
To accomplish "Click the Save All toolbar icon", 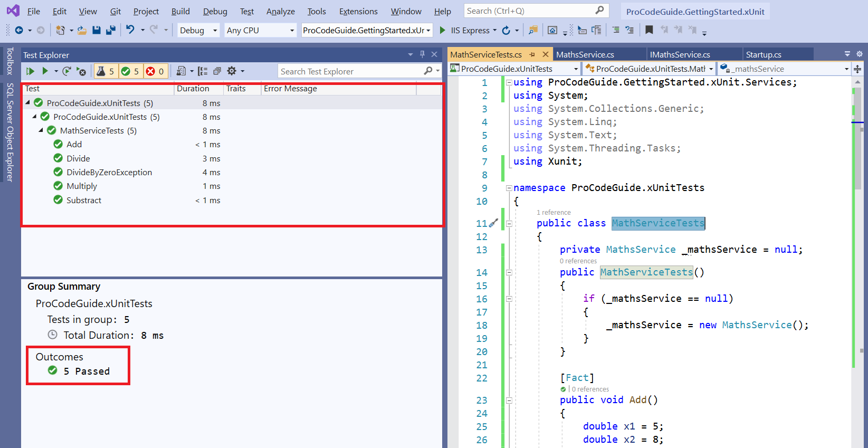I will pyautogui.click(x=111, y=30).
